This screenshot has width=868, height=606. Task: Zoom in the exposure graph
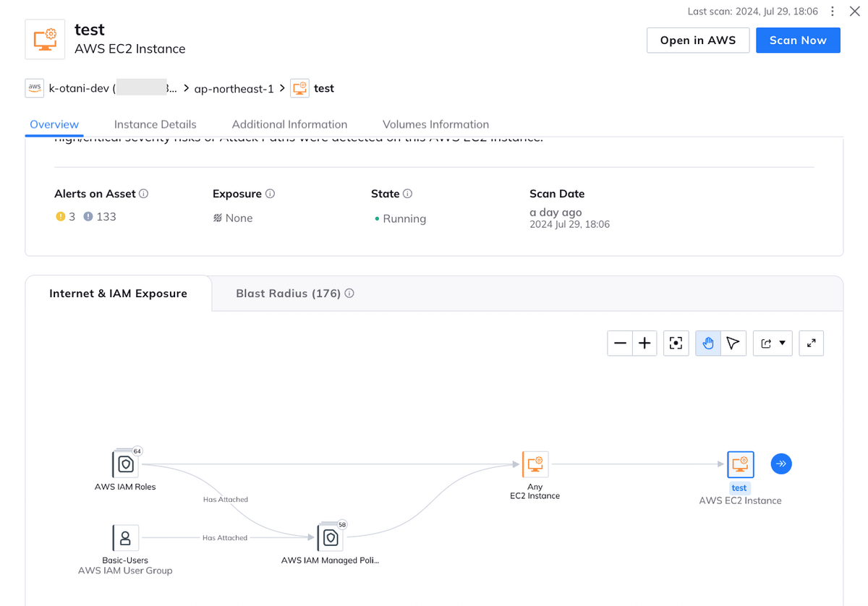click(644, 343)
